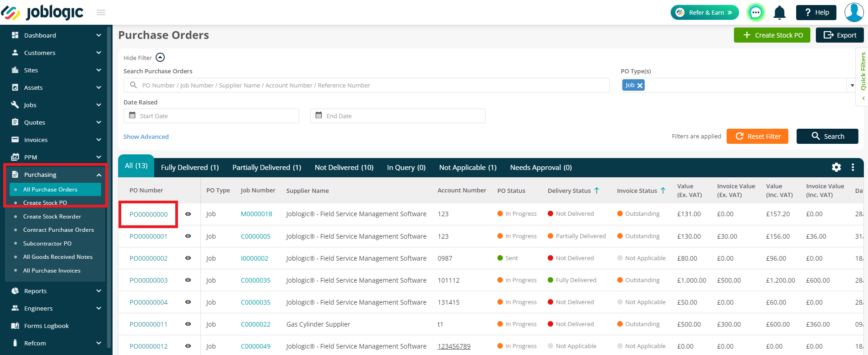The width and height of the screenshot is (868, 355).
Task: Click the Sites building icon
Action: coord(15,70)
